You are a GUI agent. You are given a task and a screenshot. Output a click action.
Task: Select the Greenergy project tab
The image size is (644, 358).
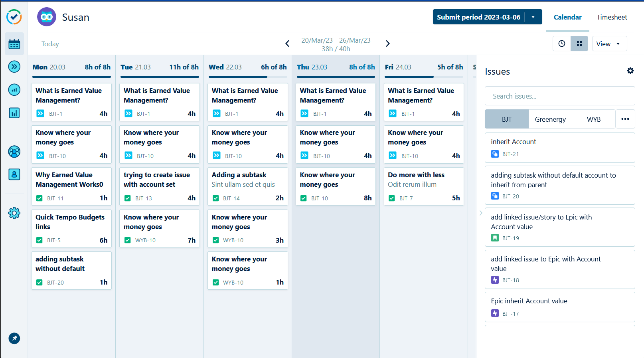tap(550, 119)
